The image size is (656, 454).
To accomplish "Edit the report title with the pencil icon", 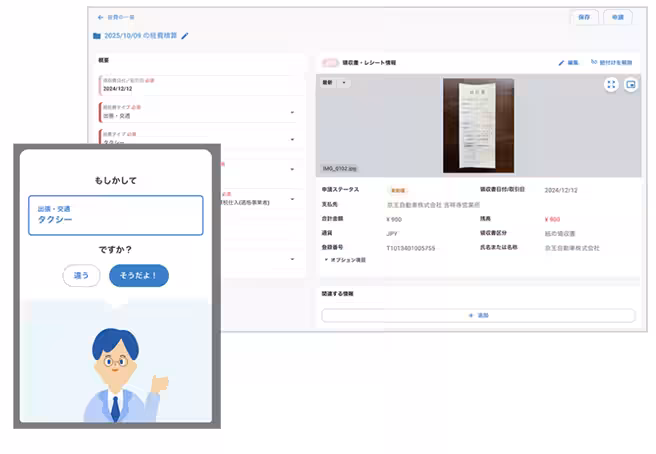I will (x=185, y=36).
